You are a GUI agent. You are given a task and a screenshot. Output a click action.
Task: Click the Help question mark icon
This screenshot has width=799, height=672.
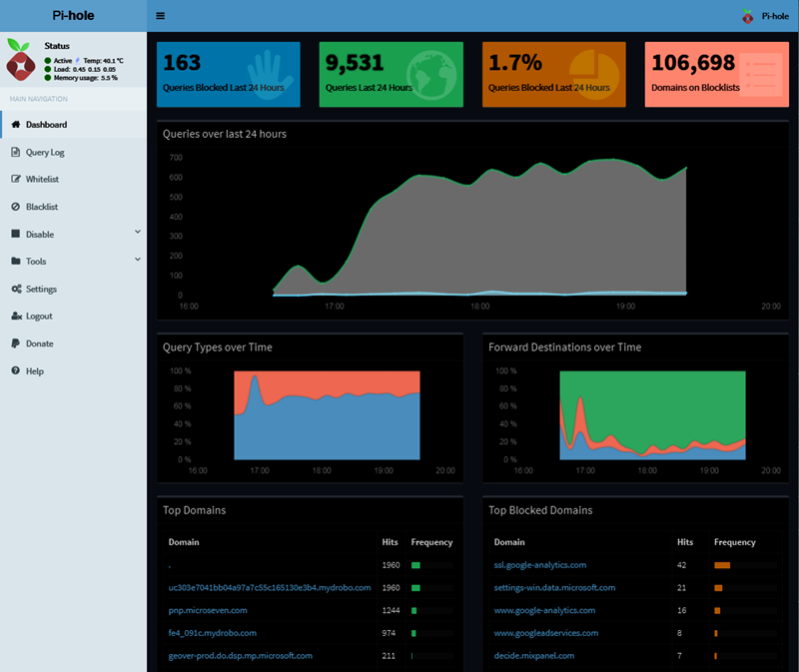pyautogui.click(x=16, y=370)
